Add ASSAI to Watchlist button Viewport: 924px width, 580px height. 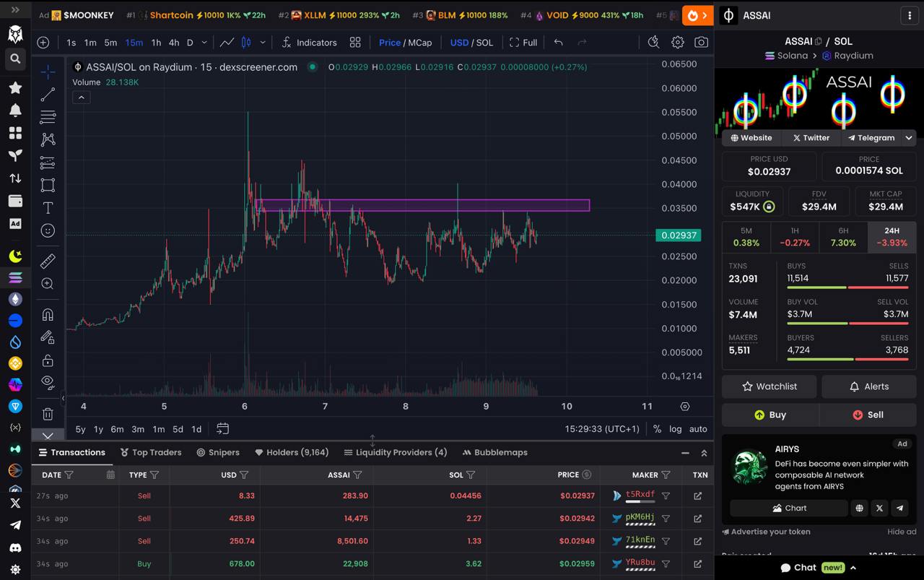click(770, 386)
